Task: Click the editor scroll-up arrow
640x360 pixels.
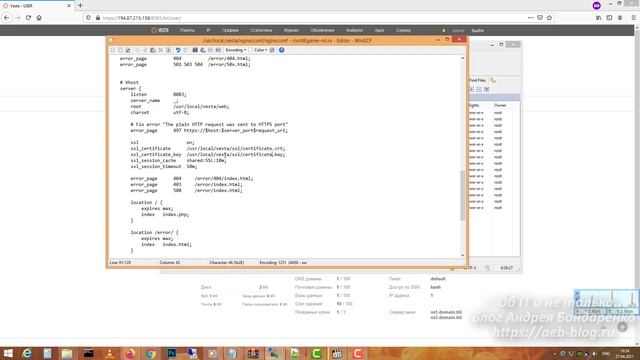Action: pos(462,58)
